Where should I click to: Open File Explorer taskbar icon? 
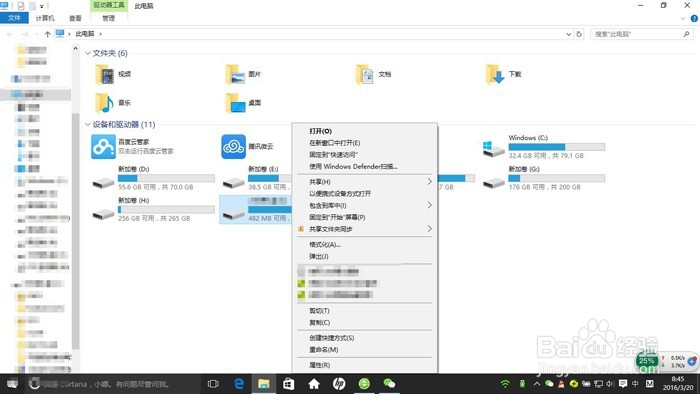(264, 383)
